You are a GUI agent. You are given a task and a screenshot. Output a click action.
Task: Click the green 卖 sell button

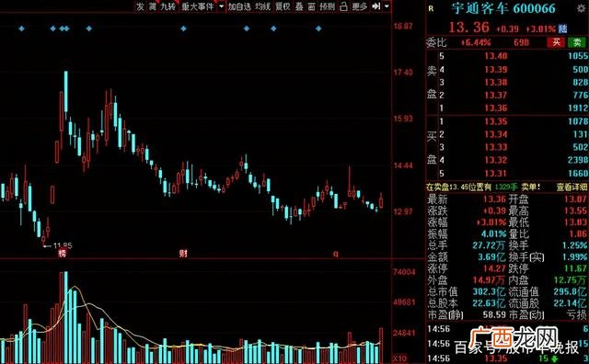click(x=577, y=42)
